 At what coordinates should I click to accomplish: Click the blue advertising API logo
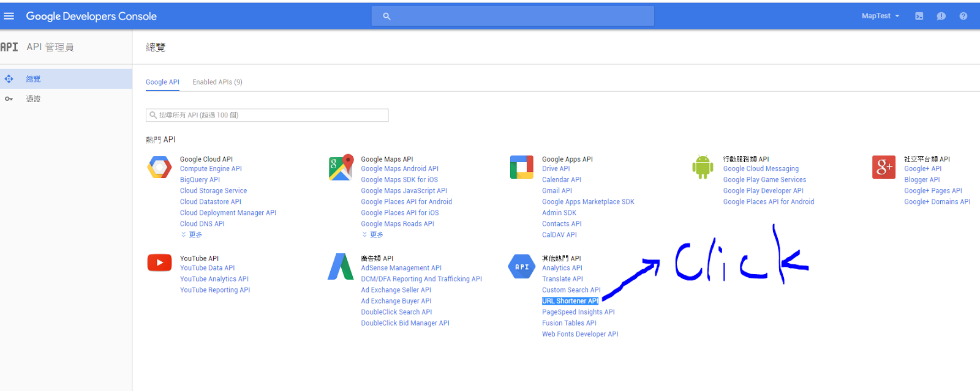tap(341, 266)
